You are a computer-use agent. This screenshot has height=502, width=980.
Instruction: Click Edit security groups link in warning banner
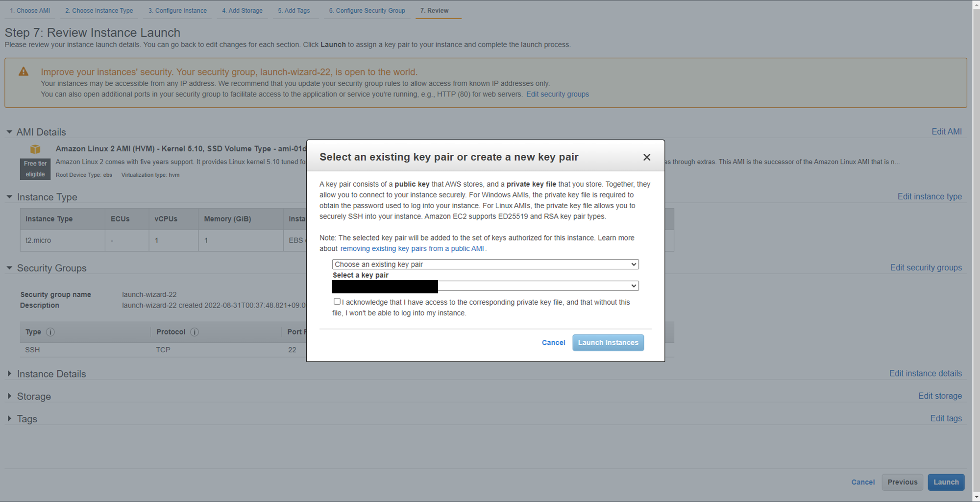pyautogui.click(x=557, y=95)
